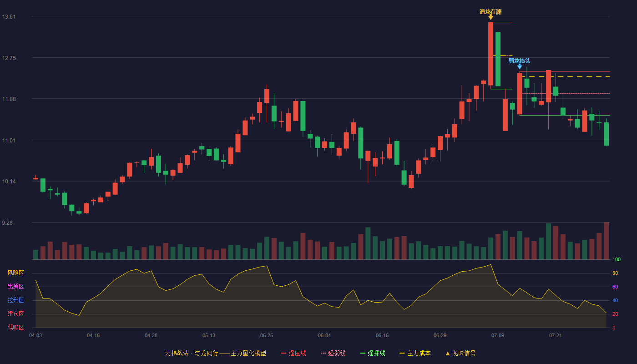This screenshot has height=364, width=637.
Task: Click the 弱龙抬头 blue arrow marker
Action: coord(520,66)
